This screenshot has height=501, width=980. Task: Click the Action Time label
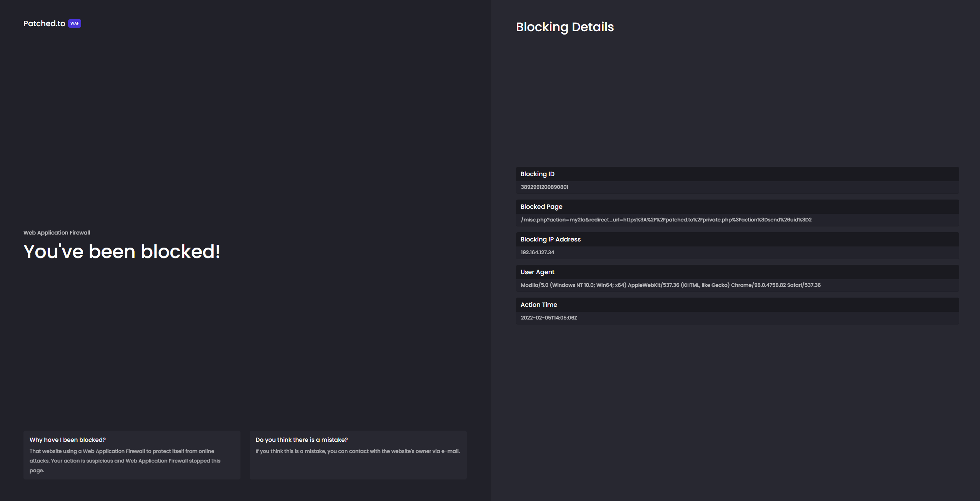coord(539,305)
